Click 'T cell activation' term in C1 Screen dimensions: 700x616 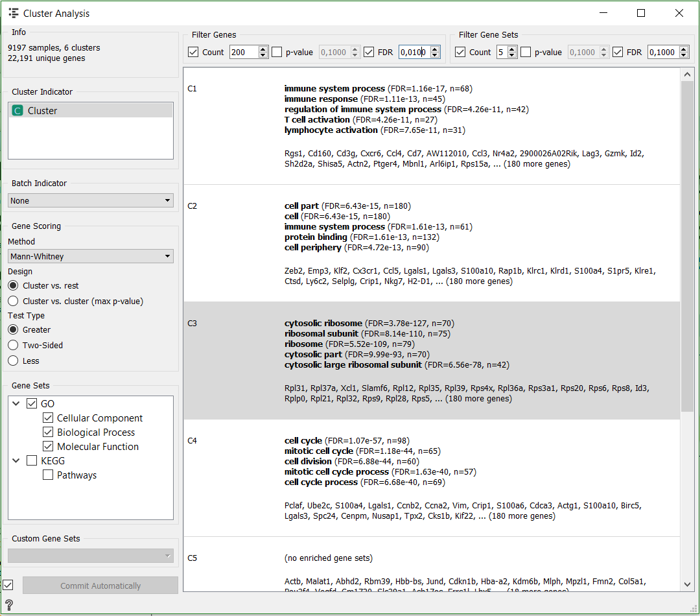[x=317, y=119]
